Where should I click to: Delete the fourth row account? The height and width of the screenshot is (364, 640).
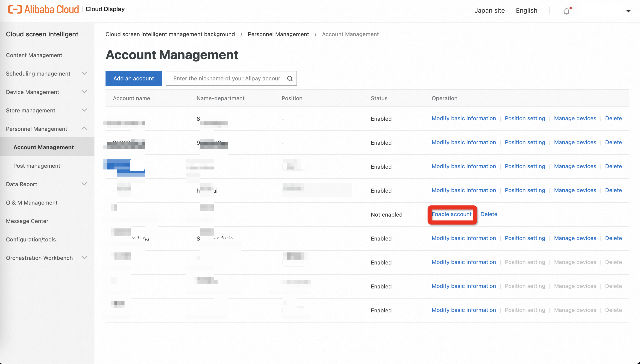tap(613, 191)
